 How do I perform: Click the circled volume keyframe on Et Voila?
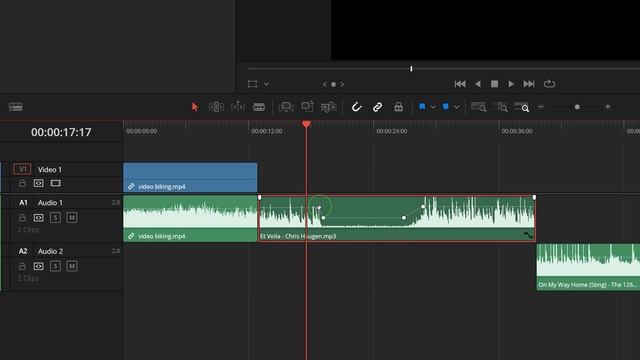[320, 207]
